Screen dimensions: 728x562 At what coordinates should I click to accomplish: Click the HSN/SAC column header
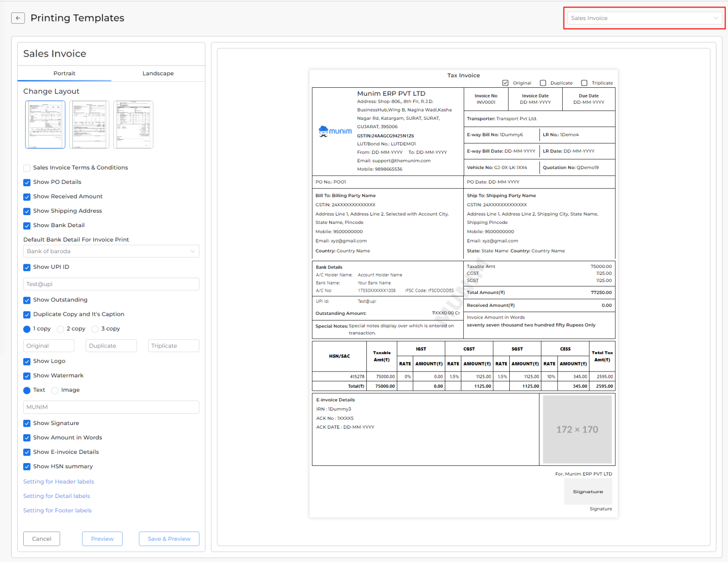[339, 356]
